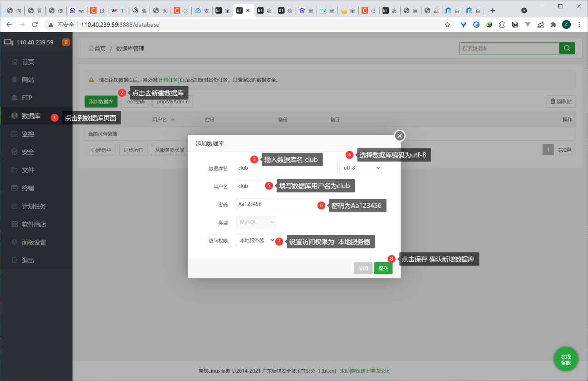Bookmark this page with star icon

(x=447, y=25)
